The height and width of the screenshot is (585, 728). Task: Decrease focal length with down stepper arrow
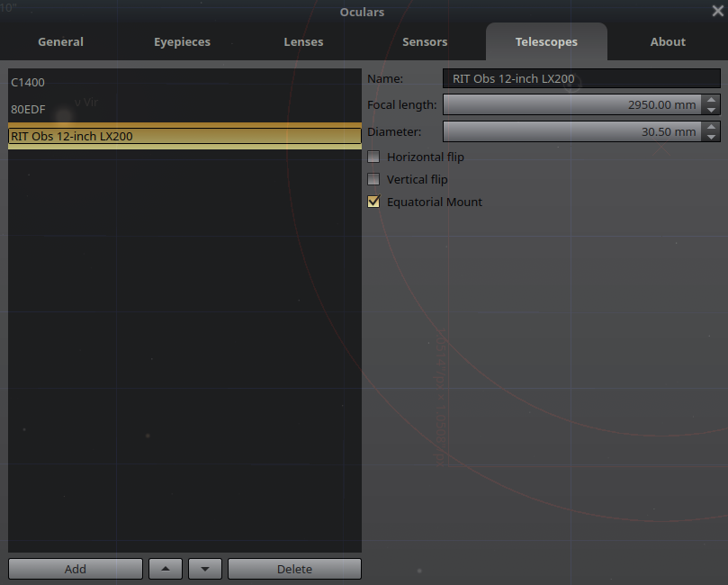711,110
